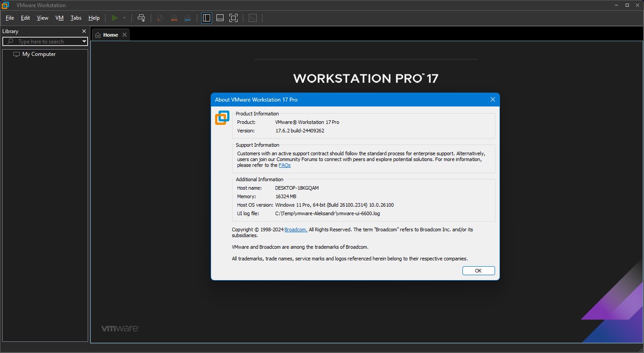The height and width of the screenshot is (353, 644).
Task: Toggle the thumbnail bar view icon
Action: pyautogui.click(x=220, y=18)
